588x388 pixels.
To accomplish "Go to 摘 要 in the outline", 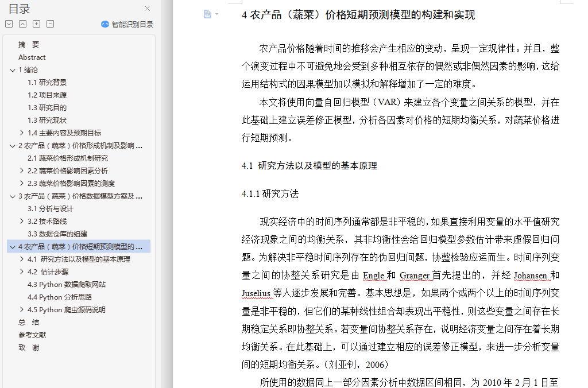I will click(29, 45).
